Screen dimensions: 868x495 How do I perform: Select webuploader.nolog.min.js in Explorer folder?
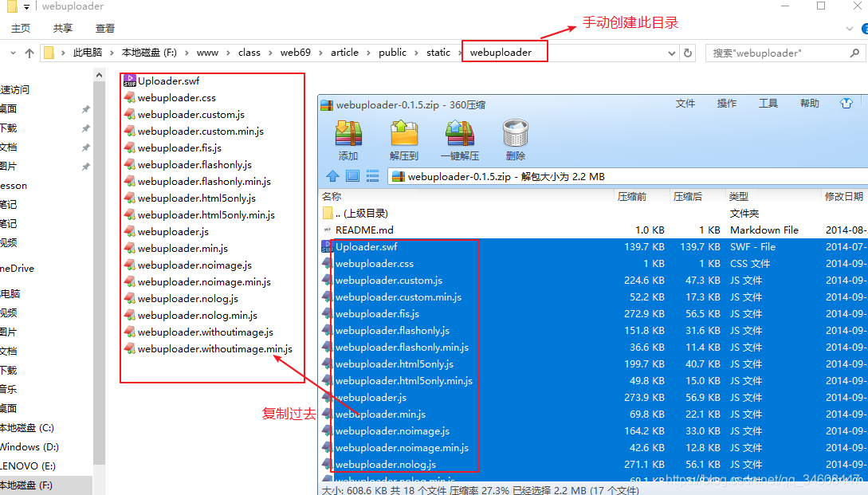click(x=197, y=316)
